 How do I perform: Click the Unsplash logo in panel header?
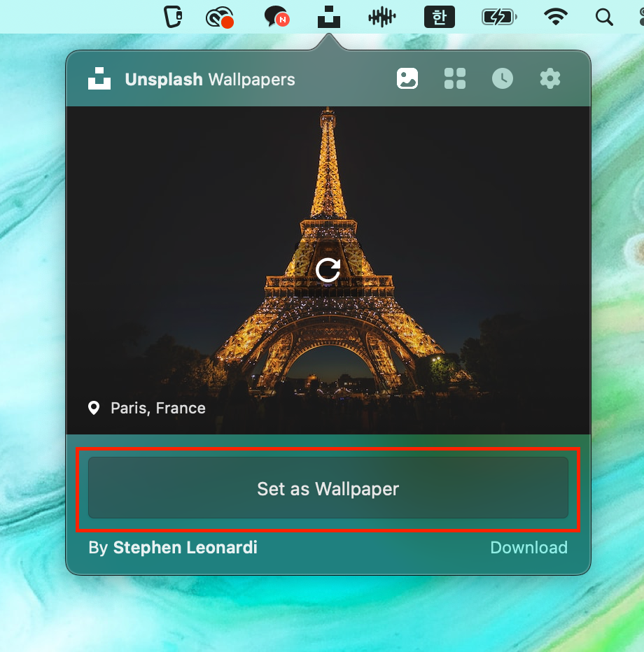(x=99, y=78)
